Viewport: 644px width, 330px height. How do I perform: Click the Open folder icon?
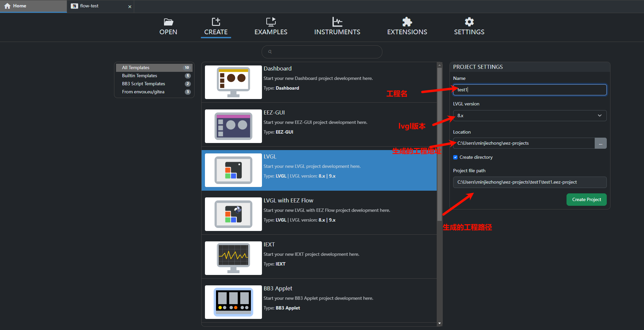click(168, 22)
